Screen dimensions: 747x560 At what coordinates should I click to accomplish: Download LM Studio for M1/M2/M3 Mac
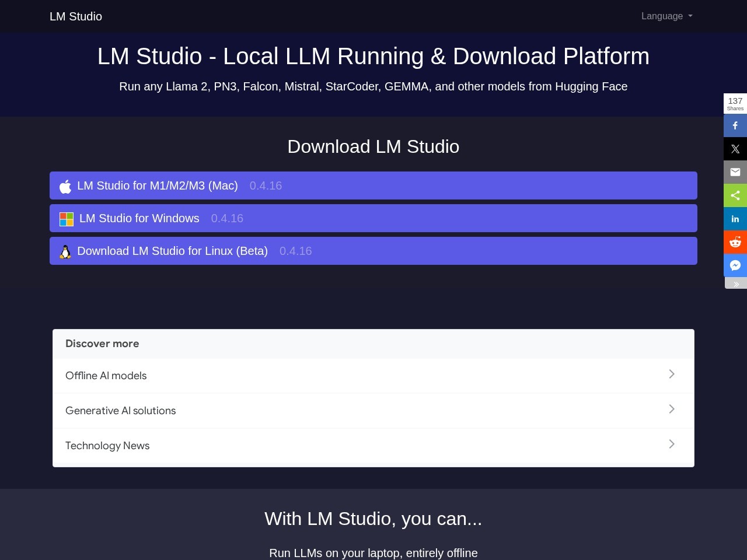pyautogui.click(x=373, y=185)
